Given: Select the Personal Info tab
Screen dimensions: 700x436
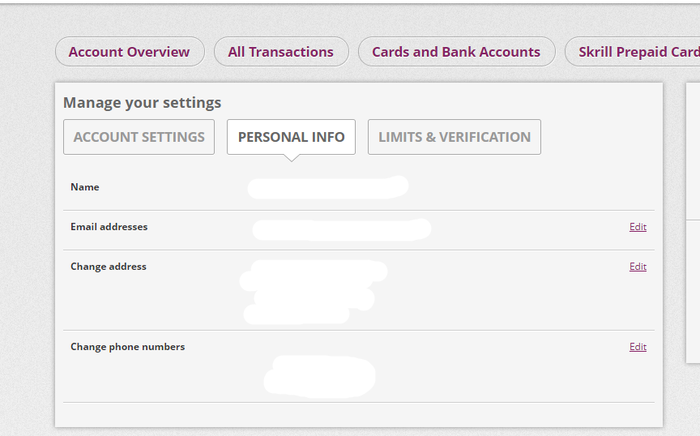Looking at the screenshot, I should point(291,137).
